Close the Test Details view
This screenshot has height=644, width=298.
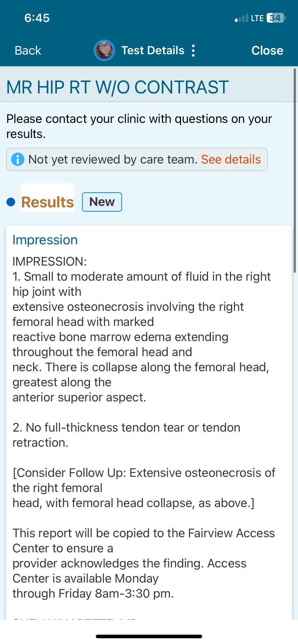pyautogui.click(x=267, y=51)
